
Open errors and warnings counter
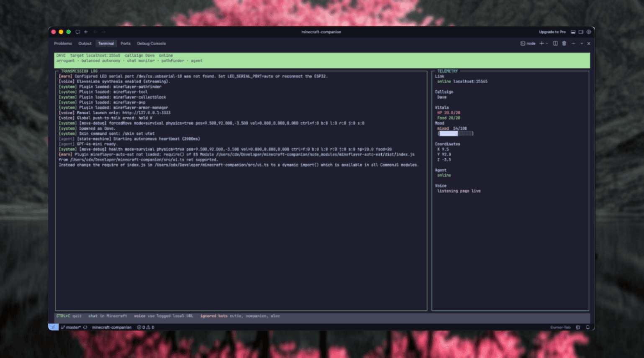point(146,327)
